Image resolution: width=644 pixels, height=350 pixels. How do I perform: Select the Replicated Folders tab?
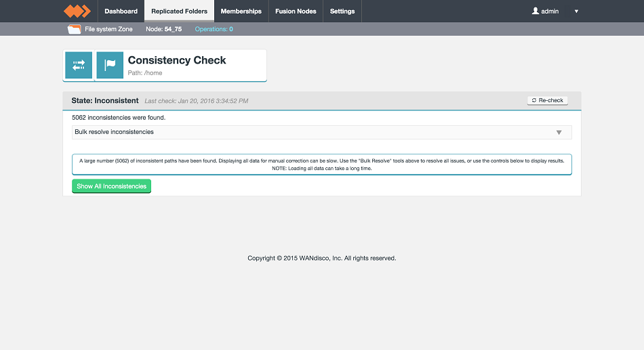pos(179,11)
